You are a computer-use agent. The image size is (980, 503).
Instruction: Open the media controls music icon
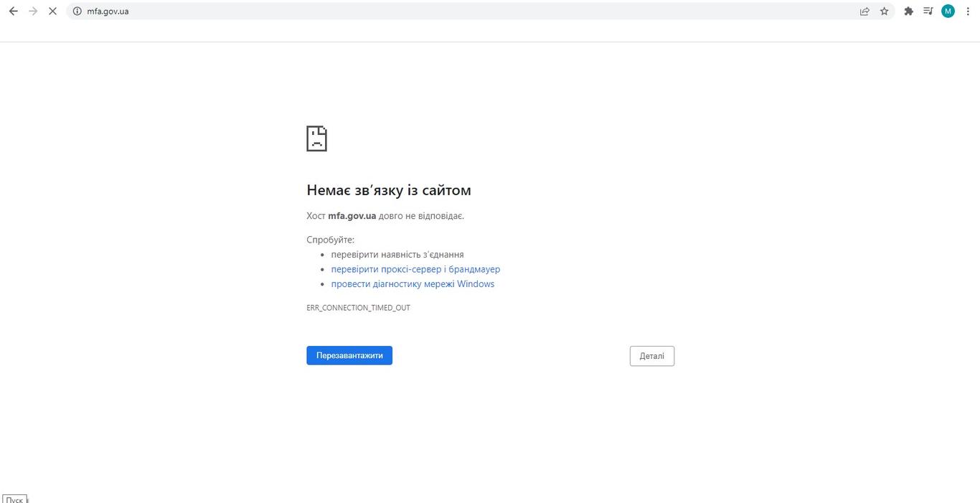coord(928,11)
